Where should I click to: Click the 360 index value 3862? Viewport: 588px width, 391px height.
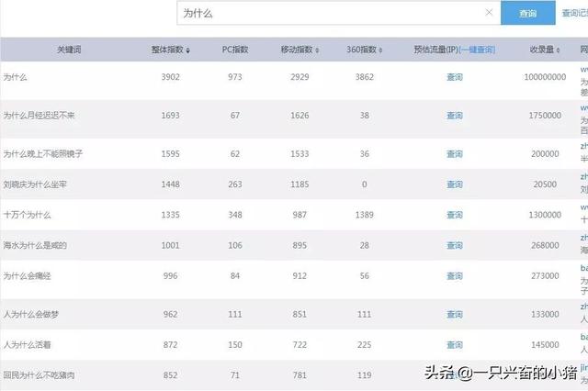pyautogui.click(x=365, y=77)
